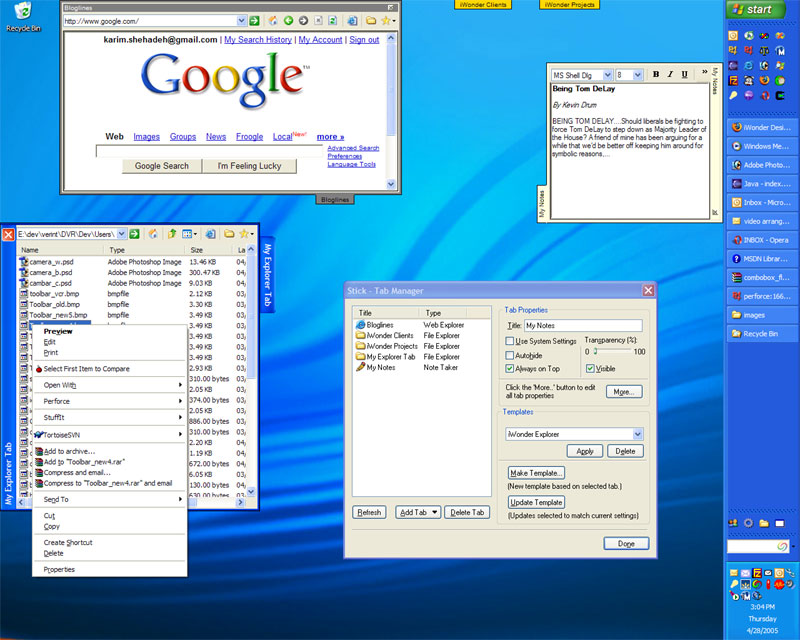Click the Title field containing My Notes
Screen dimensions: 800x640
tap(582, 326)
